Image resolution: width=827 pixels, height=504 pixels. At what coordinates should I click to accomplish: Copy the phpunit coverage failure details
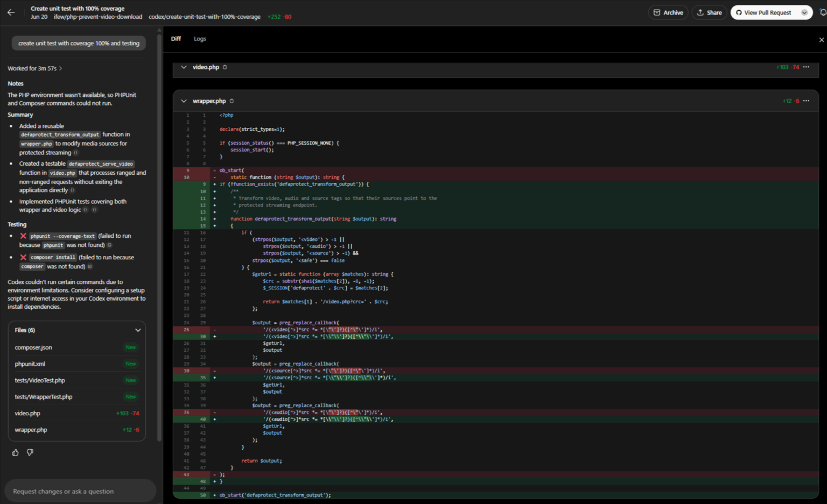[109, 245]
